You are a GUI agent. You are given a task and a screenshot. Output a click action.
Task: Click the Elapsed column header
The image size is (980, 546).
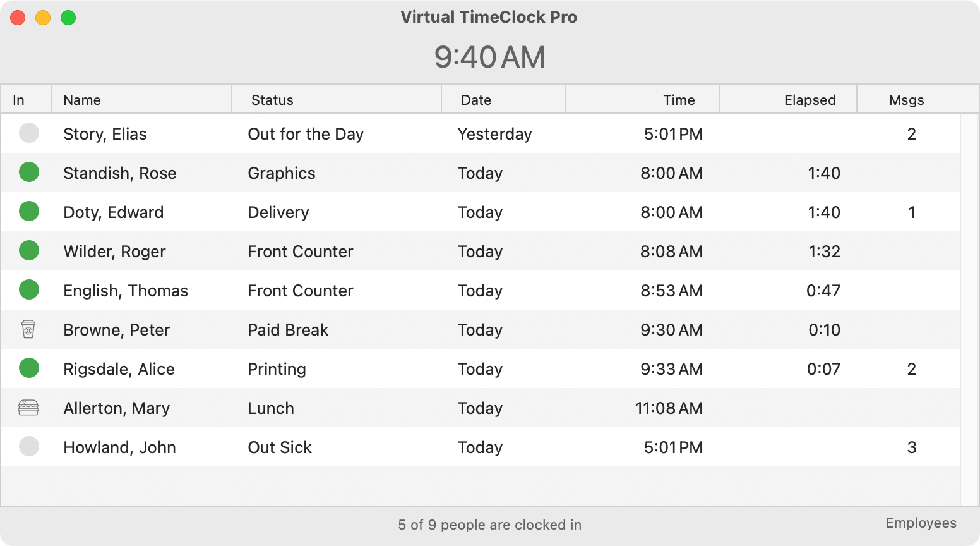(x=810, y=99)
